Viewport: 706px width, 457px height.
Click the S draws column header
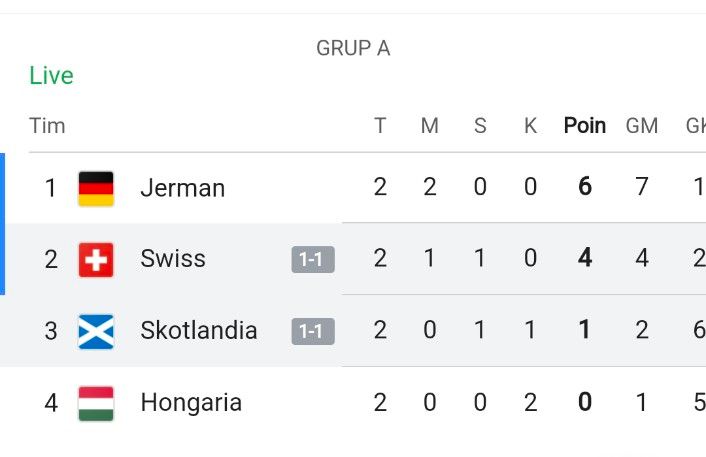(480, 126)
